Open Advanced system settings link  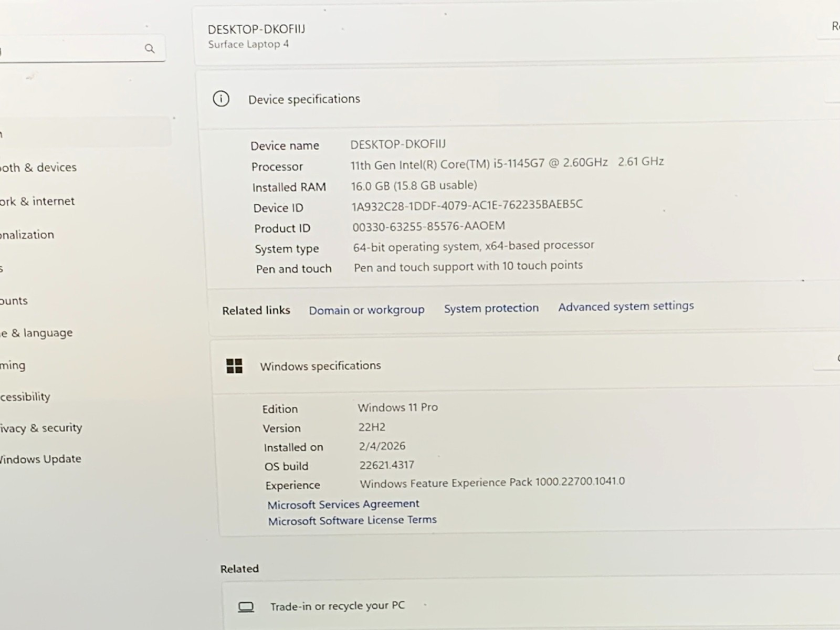coord(626,306)
